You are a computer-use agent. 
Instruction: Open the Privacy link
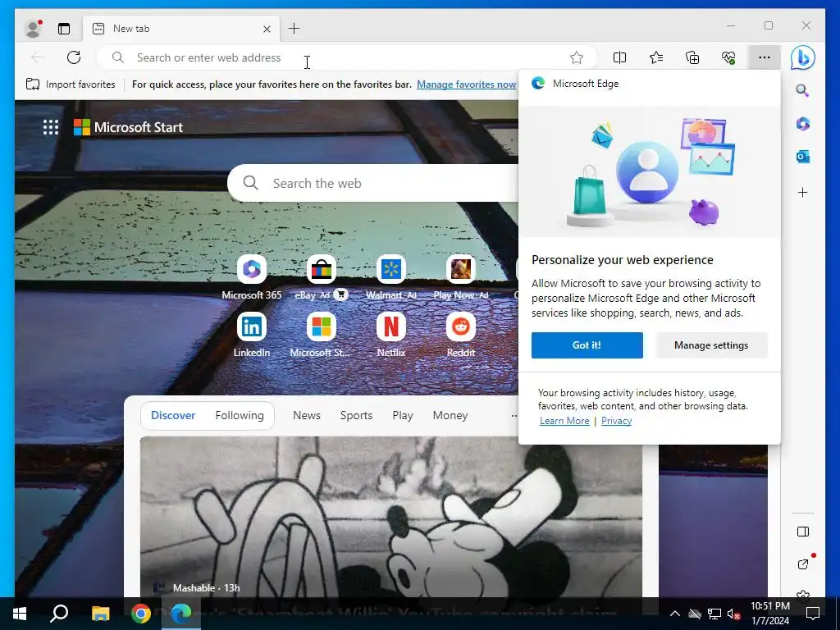(x=616, y=421)
